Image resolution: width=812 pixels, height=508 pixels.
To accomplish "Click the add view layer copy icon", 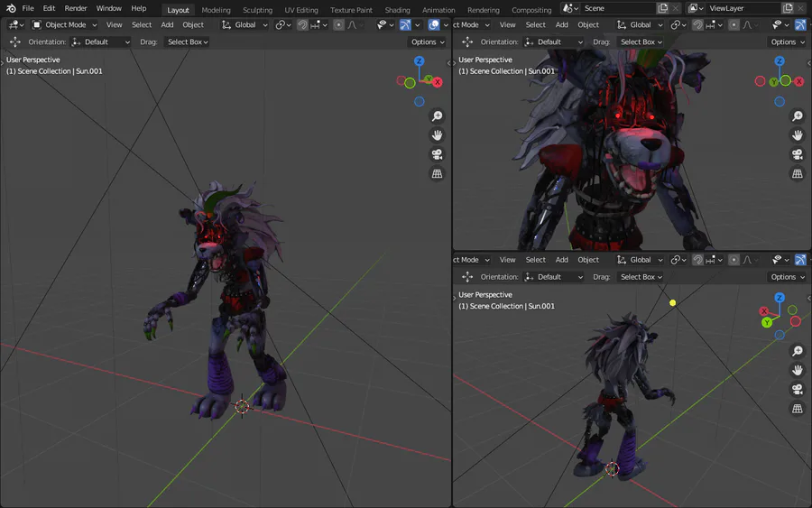I will [788, 8].
